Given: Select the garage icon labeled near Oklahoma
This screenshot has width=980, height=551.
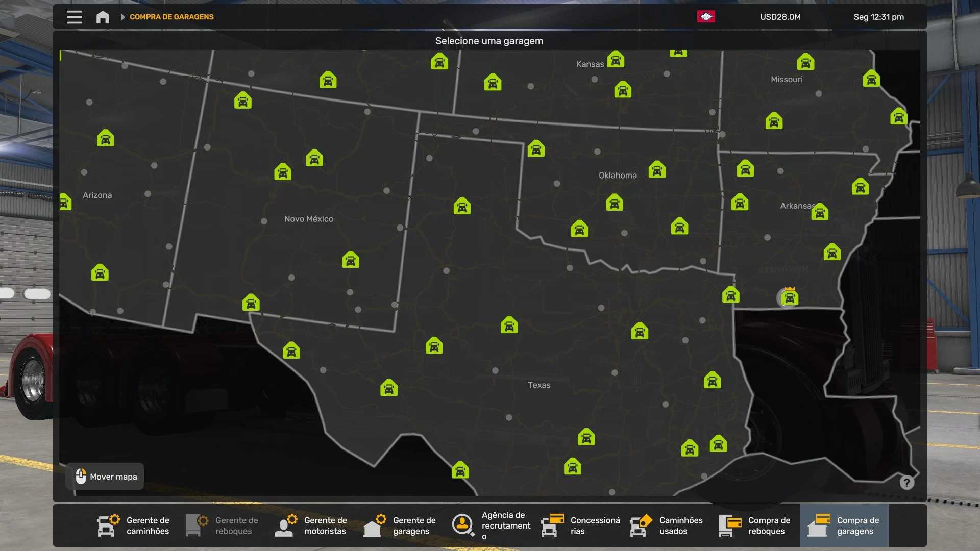Looking at the screenshot, I should click(x=657, y=169).
